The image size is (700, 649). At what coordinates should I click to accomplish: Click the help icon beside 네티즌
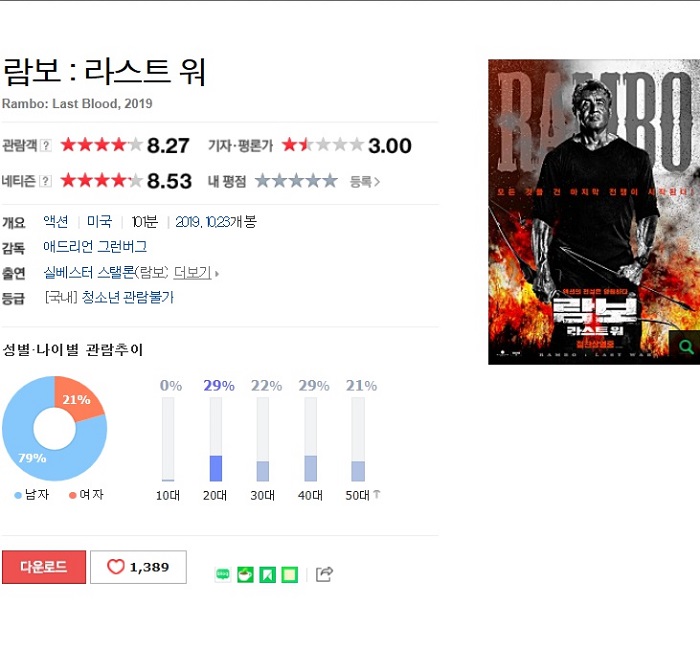45,181
